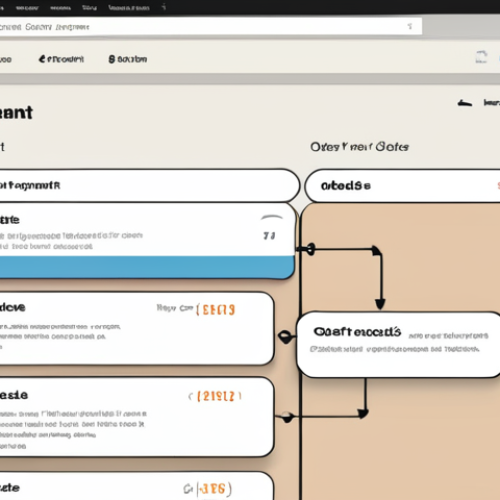This screenshot has width=500, height=500.
Task: Click the faint panel icon in the toolbar
Action: coord(481,57)
